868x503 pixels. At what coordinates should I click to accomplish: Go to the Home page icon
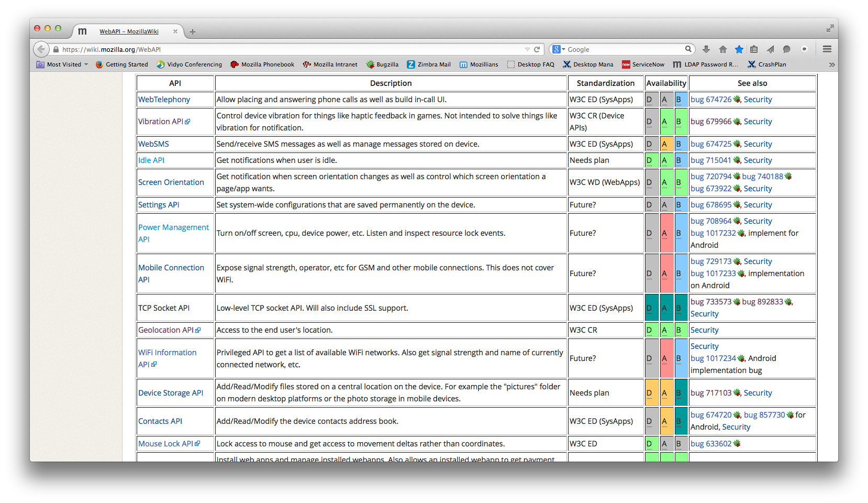click(x=722, y=49)
